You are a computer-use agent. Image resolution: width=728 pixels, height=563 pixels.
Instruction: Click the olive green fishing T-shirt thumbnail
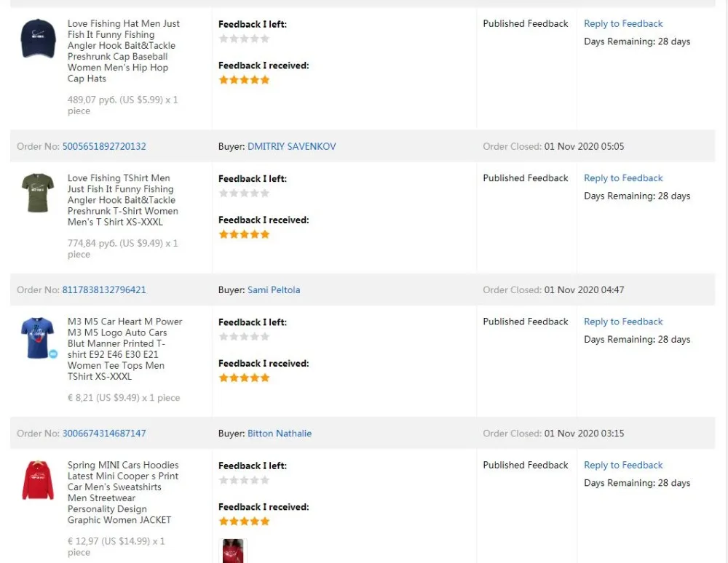[38, 193]
